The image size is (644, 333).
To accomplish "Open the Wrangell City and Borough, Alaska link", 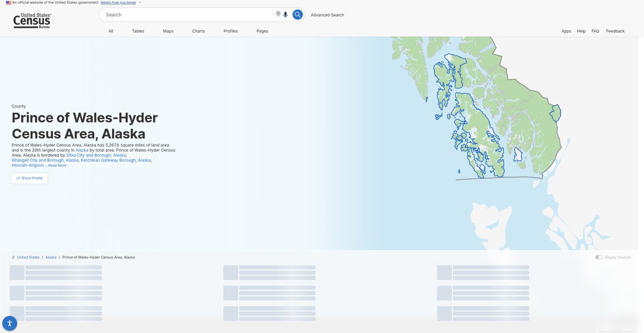I will click(45, 160).
